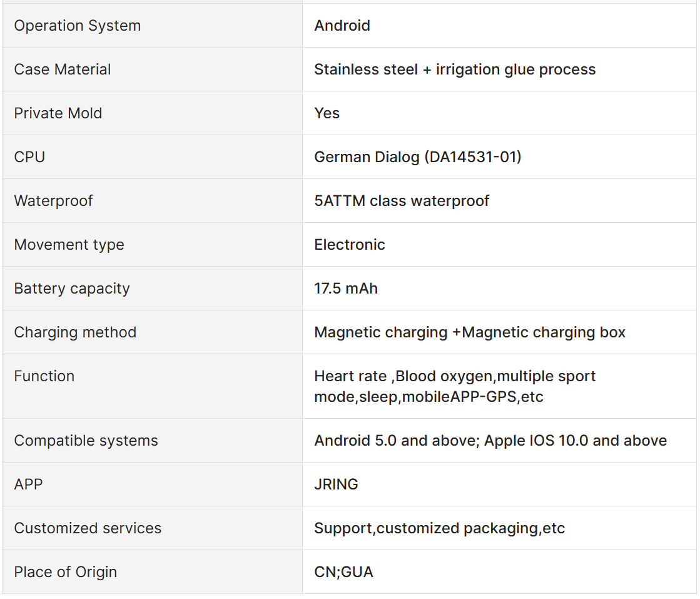Select 5ATTM class waterproof text
This screenshot has height=599, width=700.
point(402,200)
